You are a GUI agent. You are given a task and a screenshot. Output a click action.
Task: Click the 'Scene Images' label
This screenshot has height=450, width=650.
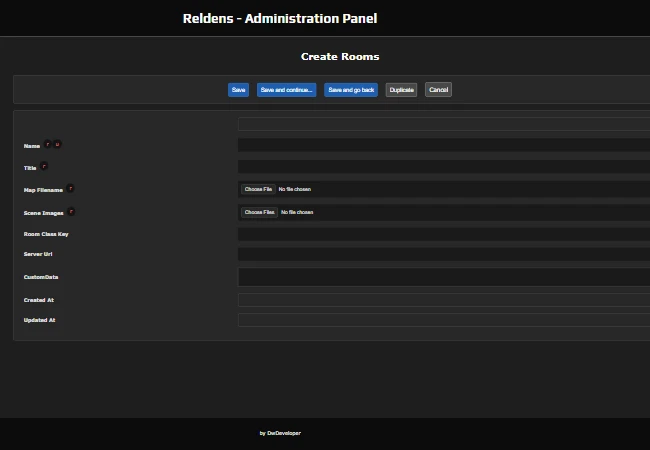(44, 213)
